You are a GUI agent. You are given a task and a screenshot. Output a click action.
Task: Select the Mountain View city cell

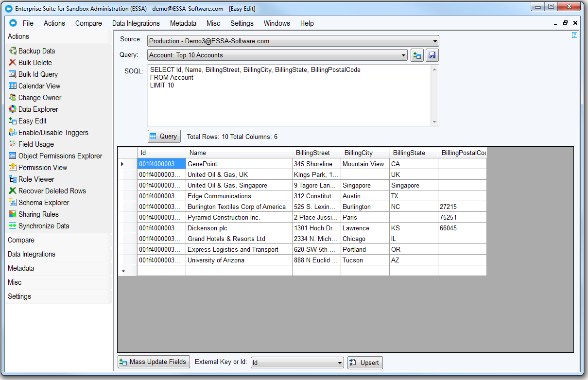point(365,164)
